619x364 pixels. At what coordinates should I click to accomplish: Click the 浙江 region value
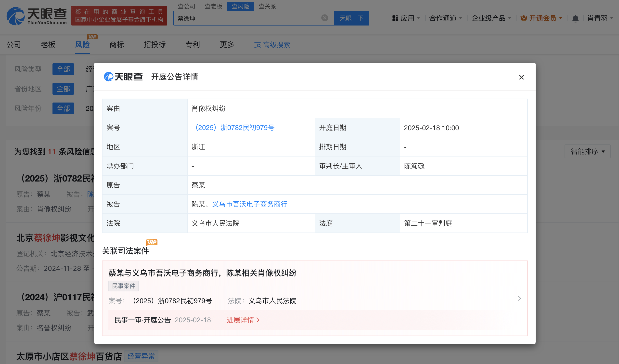198,147
